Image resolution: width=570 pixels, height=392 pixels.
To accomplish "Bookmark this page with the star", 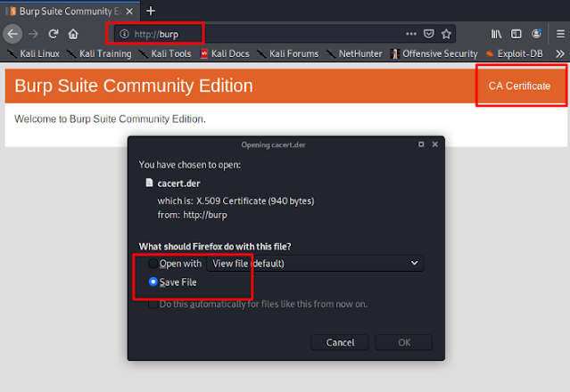I will coord(446,34).
